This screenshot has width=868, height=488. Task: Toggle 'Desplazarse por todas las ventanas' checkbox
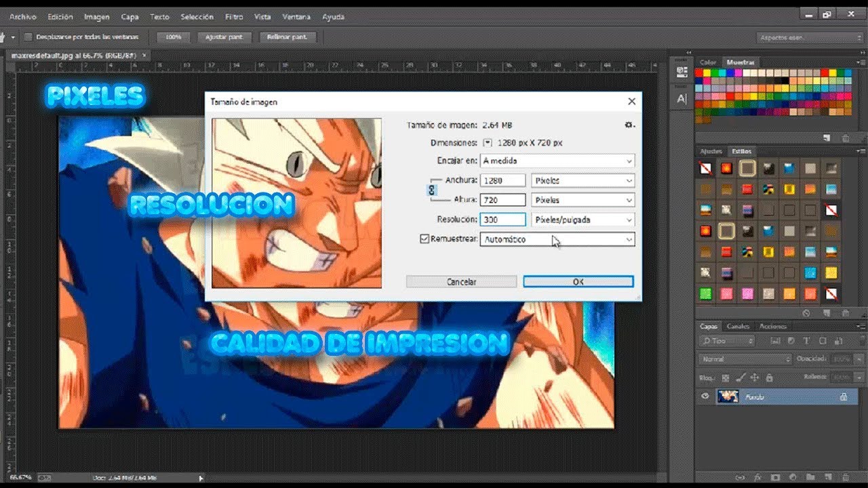pos(28,37)
